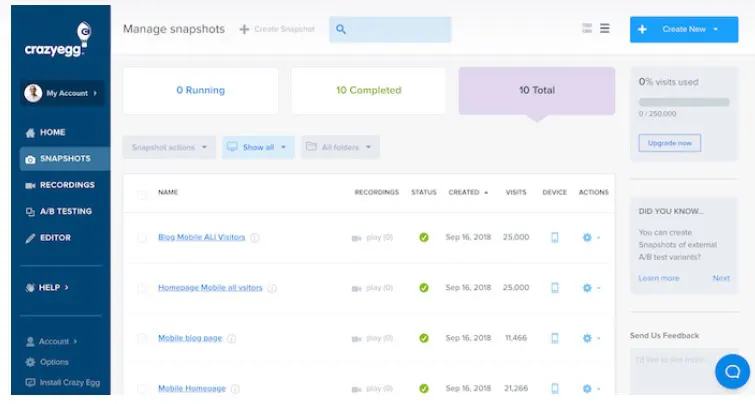Sort by RECORDINGS column header

[377, 192]
